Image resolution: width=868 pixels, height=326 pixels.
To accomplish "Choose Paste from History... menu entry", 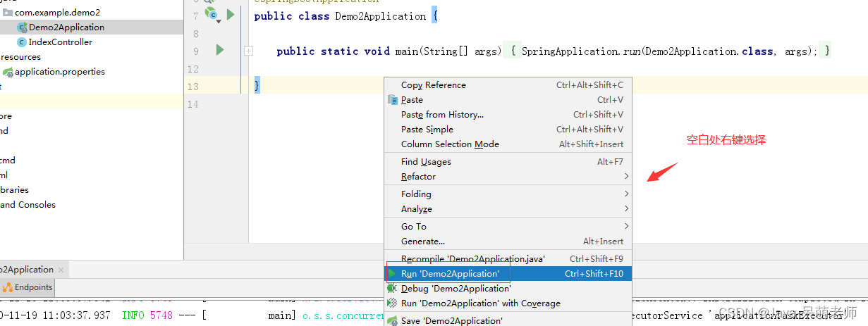I will point(508,114).
